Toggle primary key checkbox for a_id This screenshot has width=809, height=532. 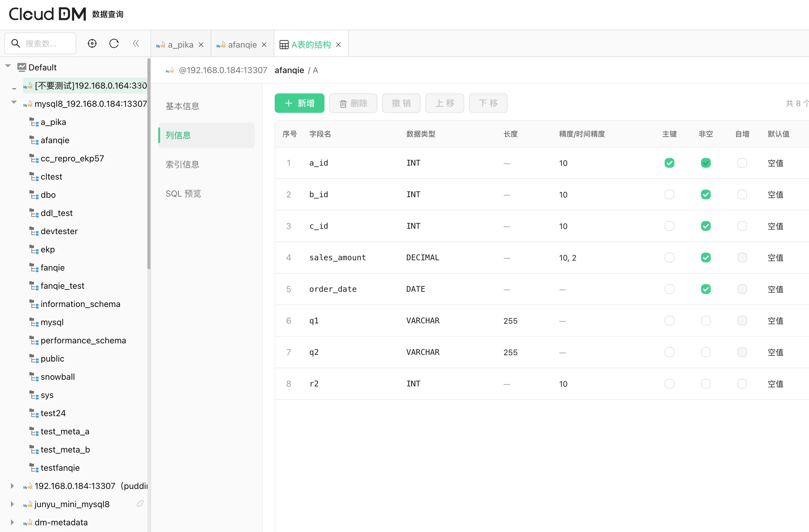[x=669, y=163]
